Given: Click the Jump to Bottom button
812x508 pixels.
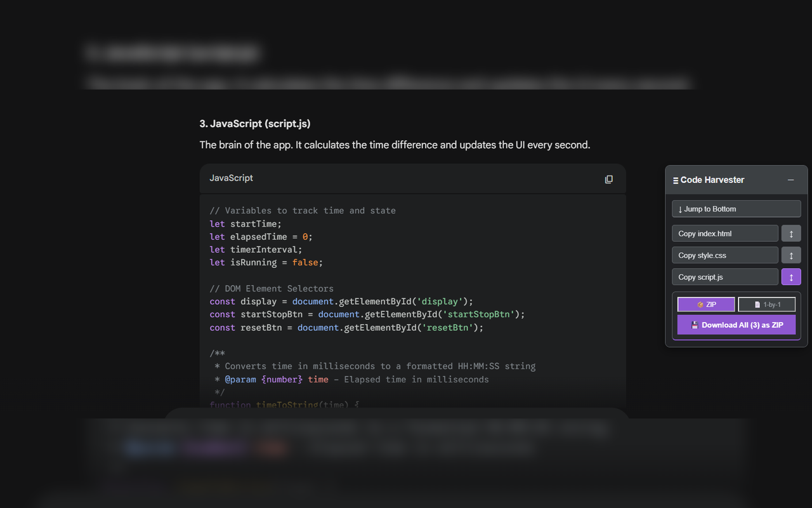Looking at the screenshot, I should [736, 208].
